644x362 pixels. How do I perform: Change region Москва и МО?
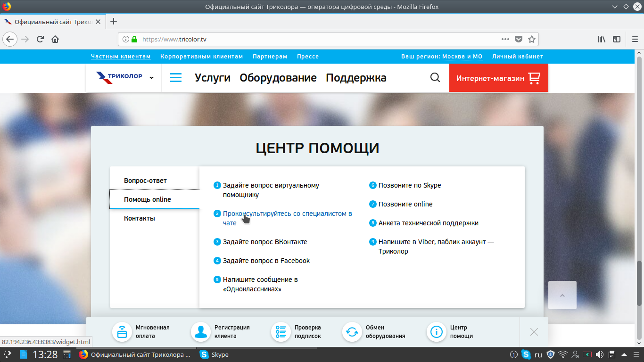click(x=462, y=57)
